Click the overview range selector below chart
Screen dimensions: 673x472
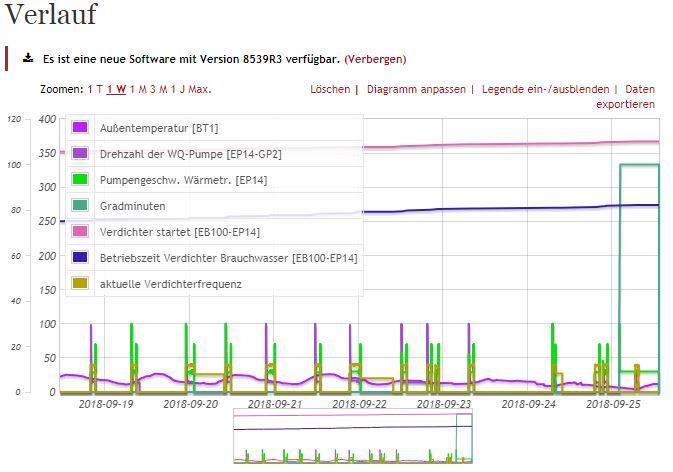click(x=353, y=436)
